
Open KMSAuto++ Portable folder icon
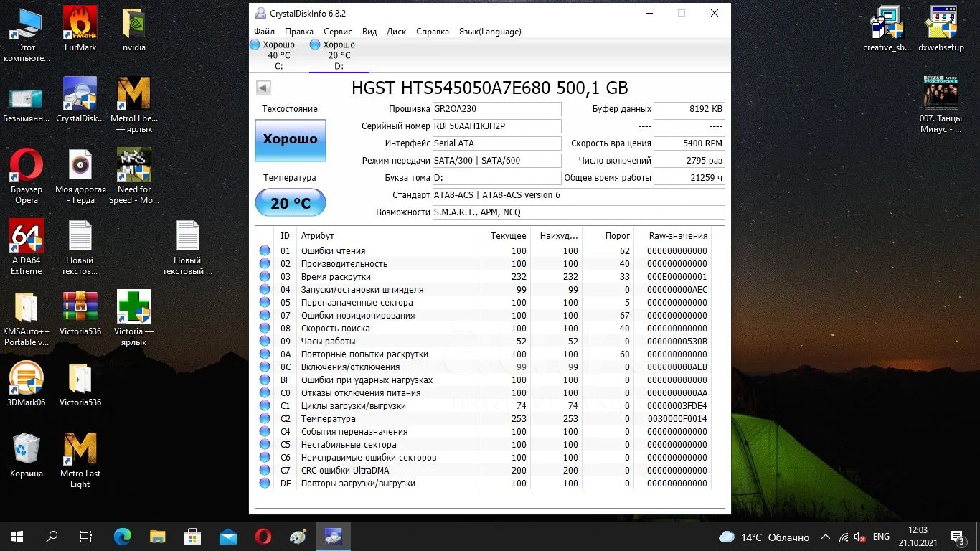point(27,319)
